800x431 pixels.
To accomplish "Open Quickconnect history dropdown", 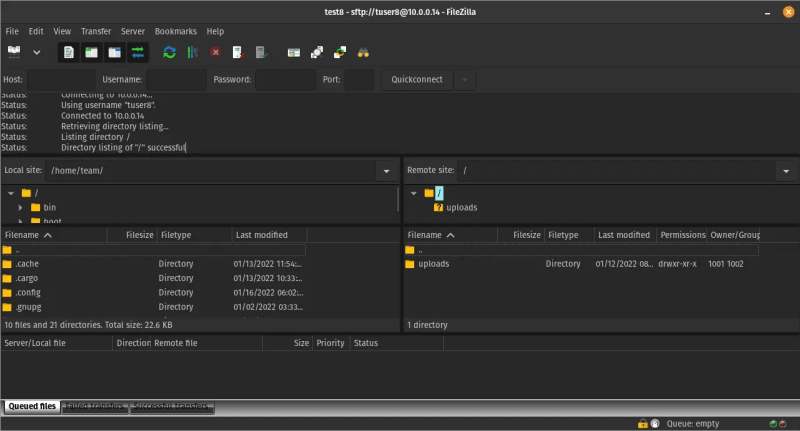I will point(464,80).
